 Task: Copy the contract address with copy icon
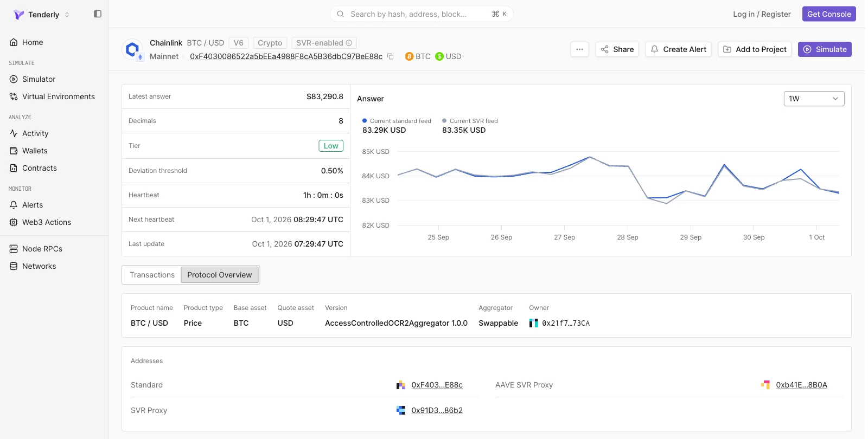(390, 56)
